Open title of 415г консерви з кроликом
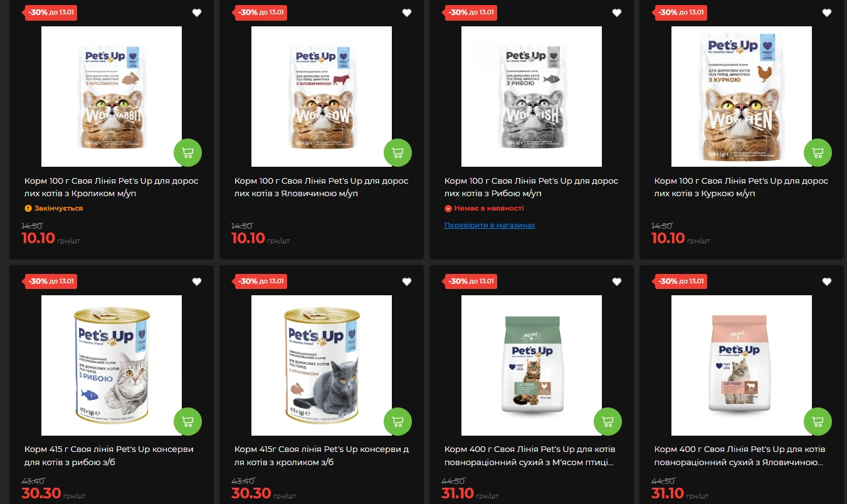This screenshot has height=504, width=847. pyautogui.click(x=322, y=456)
